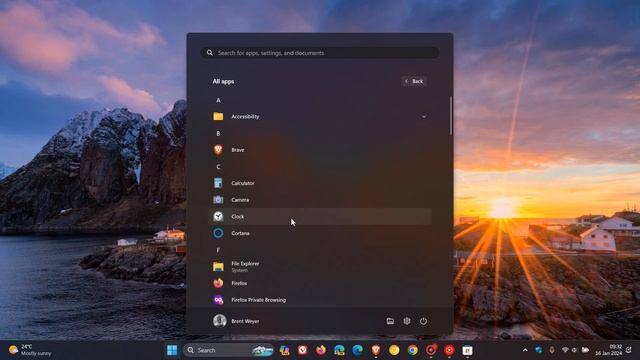The width and height of the screenshot is (640, 360).
Task: Open the yellow round app on taskbar
Action: pyautogui.click(x=394, y=350)
